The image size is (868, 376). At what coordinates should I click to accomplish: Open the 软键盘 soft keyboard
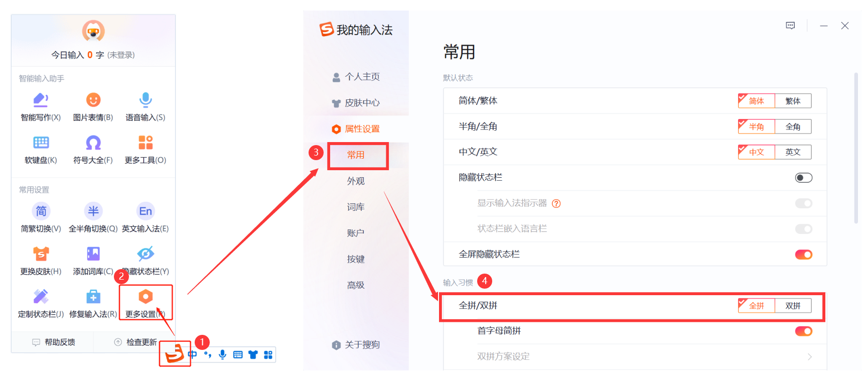(x=41, y=143)
